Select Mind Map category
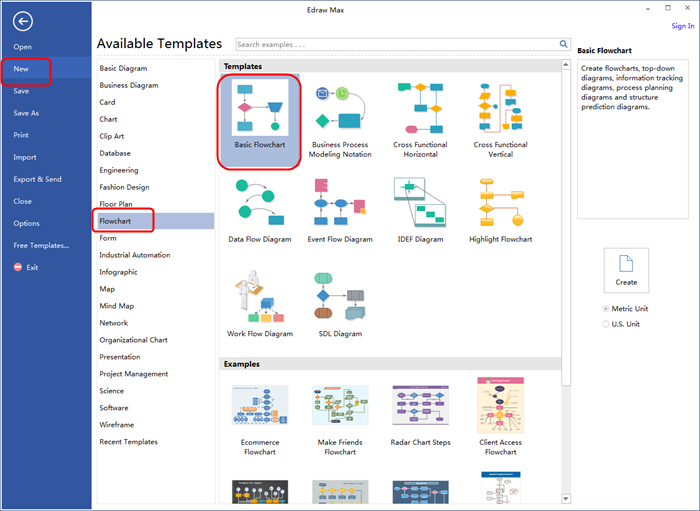The image size is (700, 511). pyautogui.click(x=117, y=306)
